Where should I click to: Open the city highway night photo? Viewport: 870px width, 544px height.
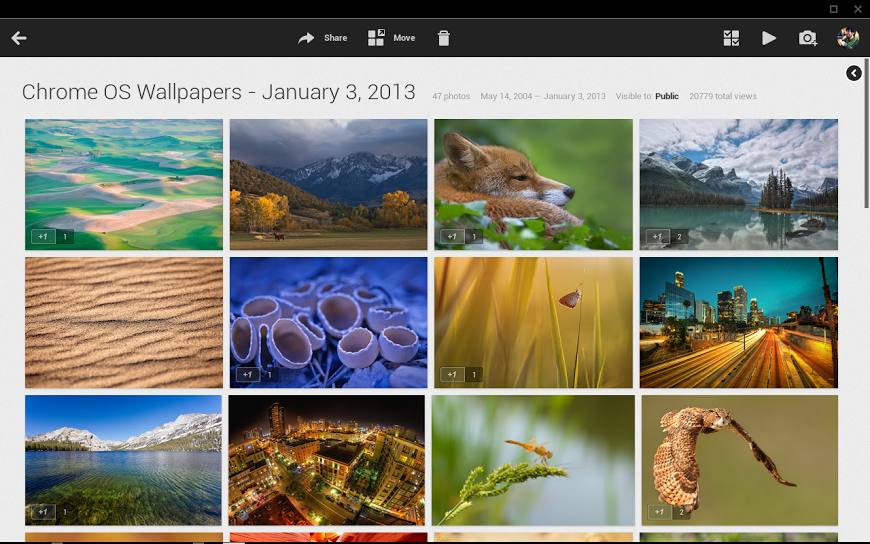pyautogui.click(x=738, y=322)
